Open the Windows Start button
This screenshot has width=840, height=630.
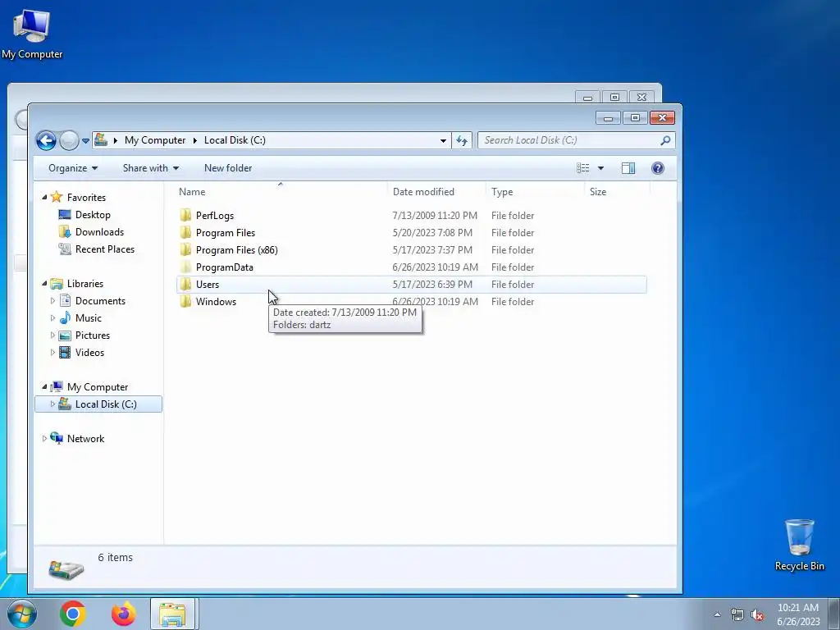[x=22, y=614]
